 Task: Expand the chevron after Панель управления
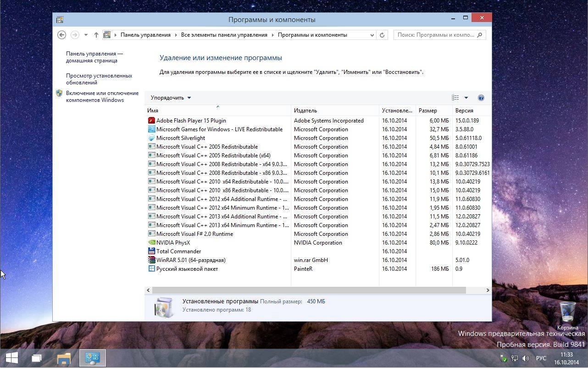176,35
